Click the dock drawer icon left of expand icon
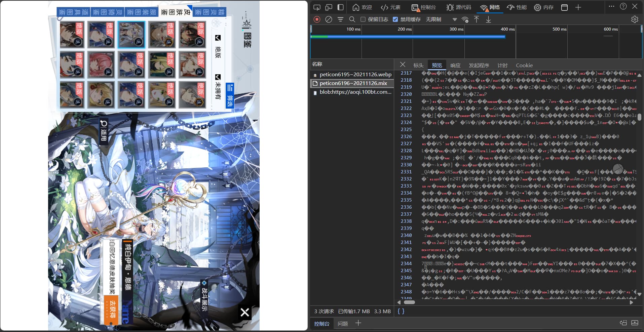The image size is (644, 332). tap(623, 323)
